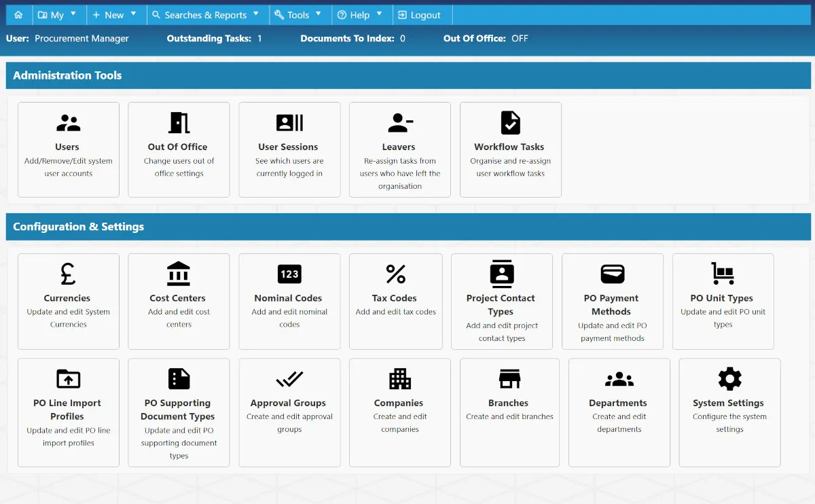The width and height of the screenshot is (815, 504).
Task: Click the PO Line Import Profiles folder icon
Action: (x=68, y=378)
